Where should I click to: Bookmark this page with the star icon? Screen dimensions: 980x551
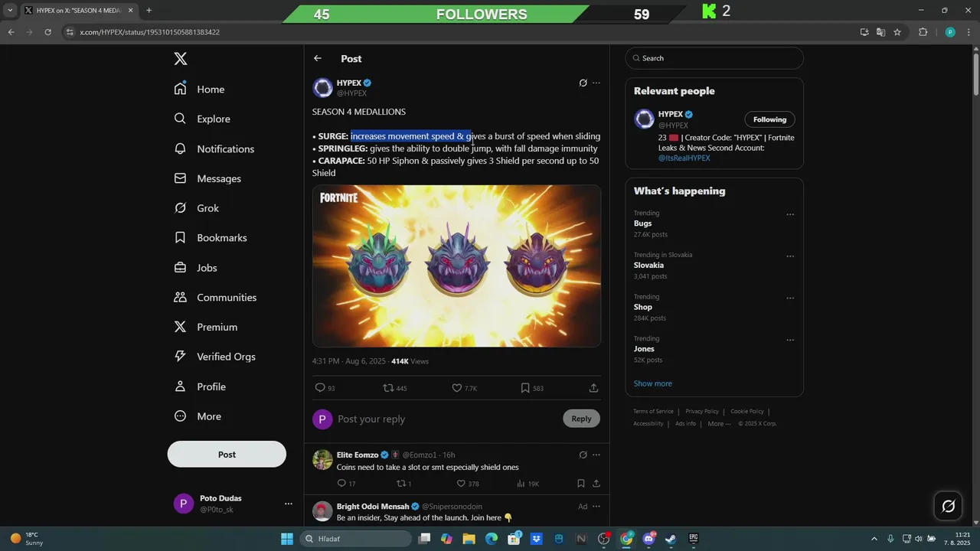(x=897, y=32)
